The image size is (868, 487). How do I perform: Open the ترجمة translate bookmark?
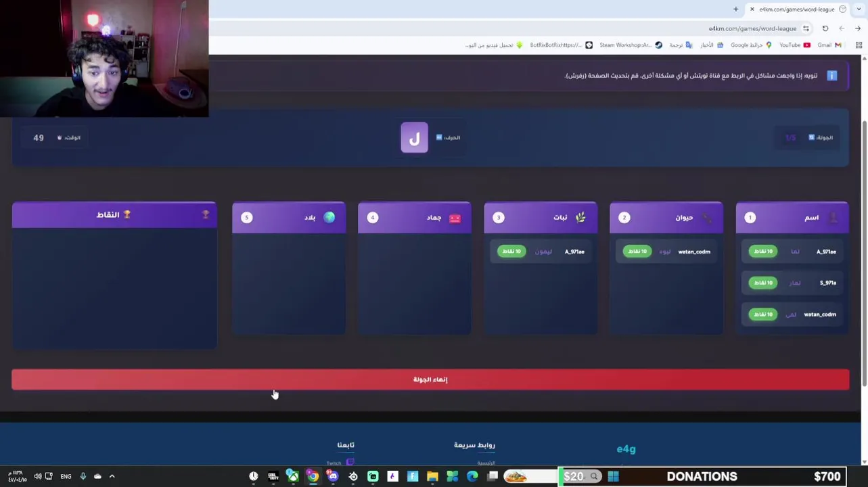click(x=681, y=45)
